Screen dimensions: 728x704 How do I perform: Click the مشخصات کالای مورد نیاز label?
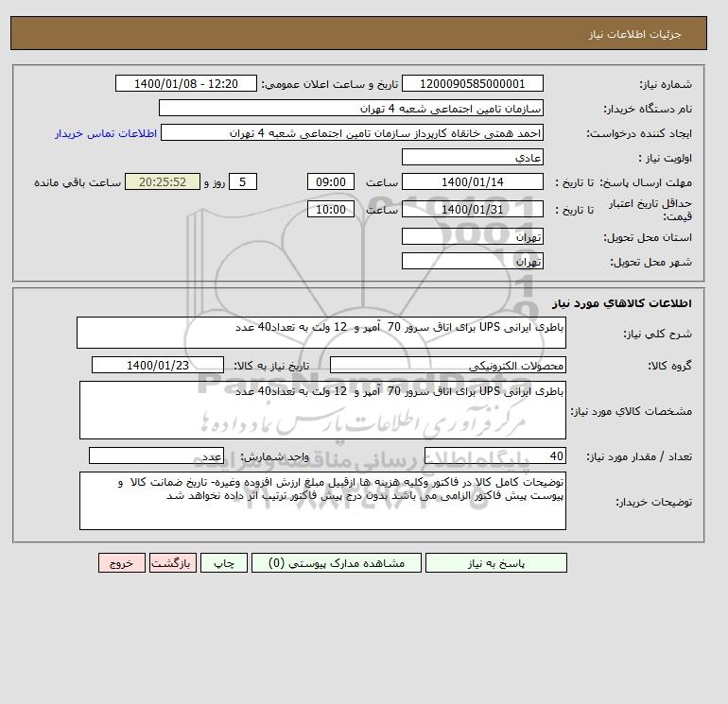click(631, 411)
